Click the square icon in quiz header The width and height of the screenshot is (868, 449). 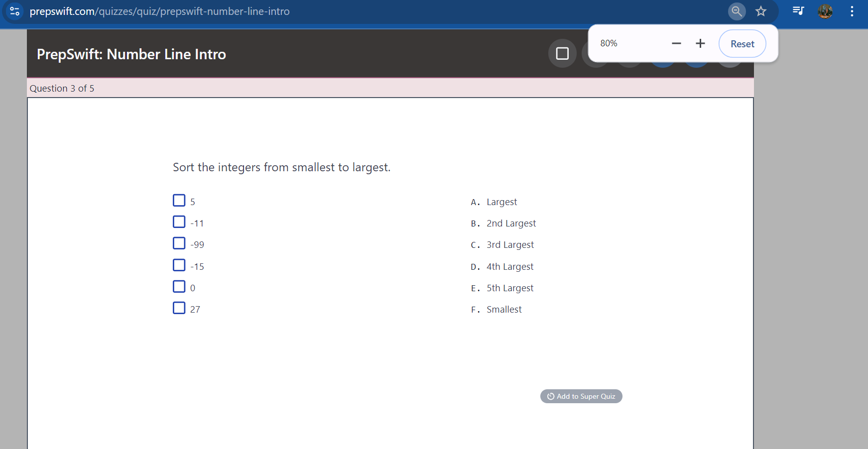point(562,53)
